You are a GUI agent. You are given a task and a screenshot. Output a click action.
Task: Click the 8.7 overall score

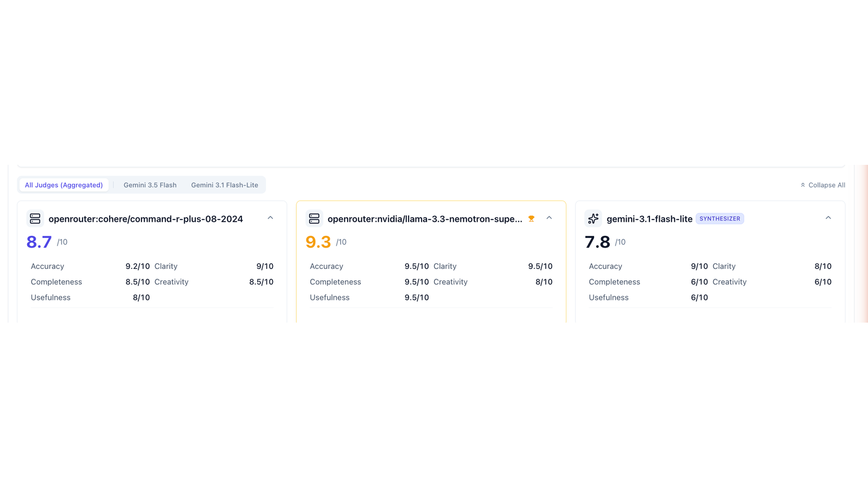39,242
